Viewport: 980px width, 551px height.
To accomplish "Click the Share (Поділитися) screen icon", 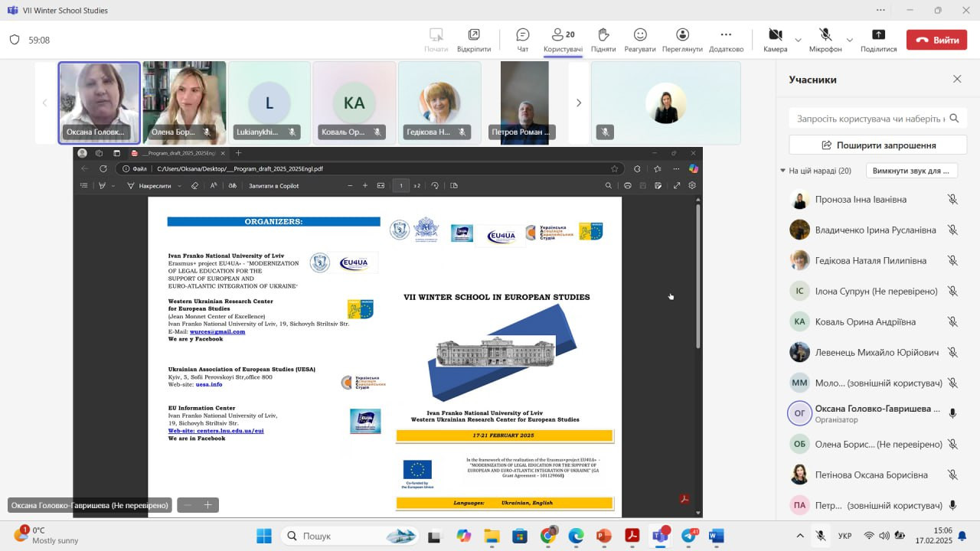I will point(878,40).
